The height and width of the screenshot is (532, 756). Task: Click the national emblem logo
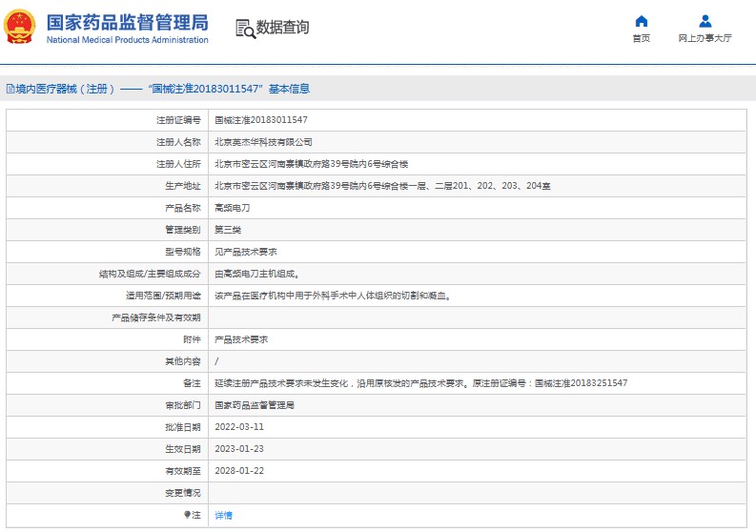[19, 28]
